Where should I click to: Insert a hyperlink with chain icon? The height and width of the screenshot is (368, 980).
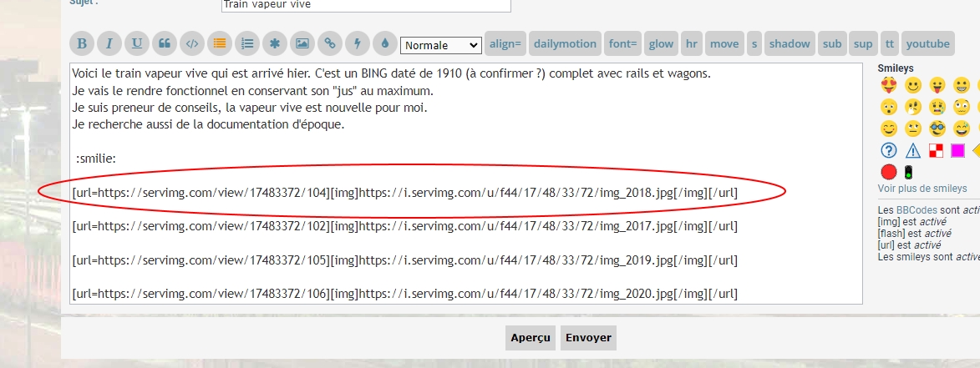pos(330,44)
